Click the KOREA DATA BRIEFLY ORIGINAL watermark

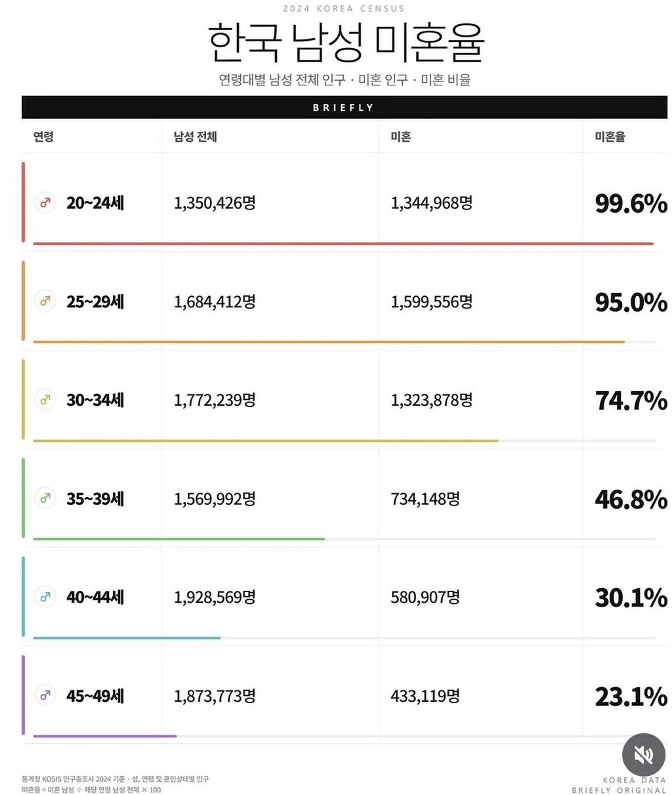[619, 785]
